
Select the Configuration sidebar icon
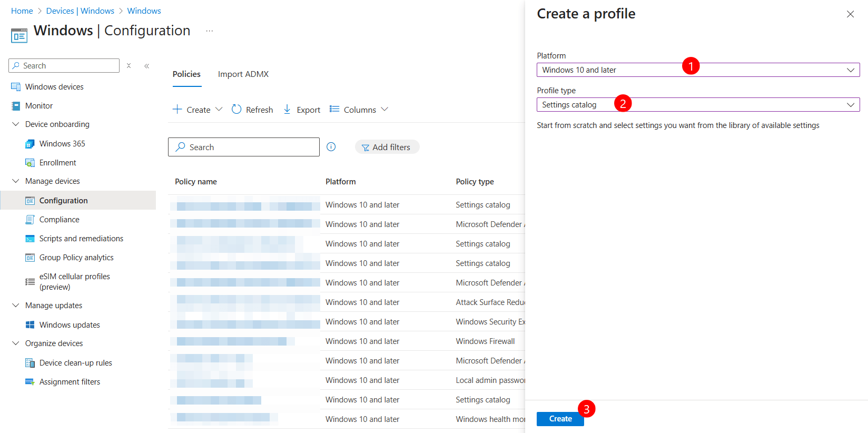(30, 201)
